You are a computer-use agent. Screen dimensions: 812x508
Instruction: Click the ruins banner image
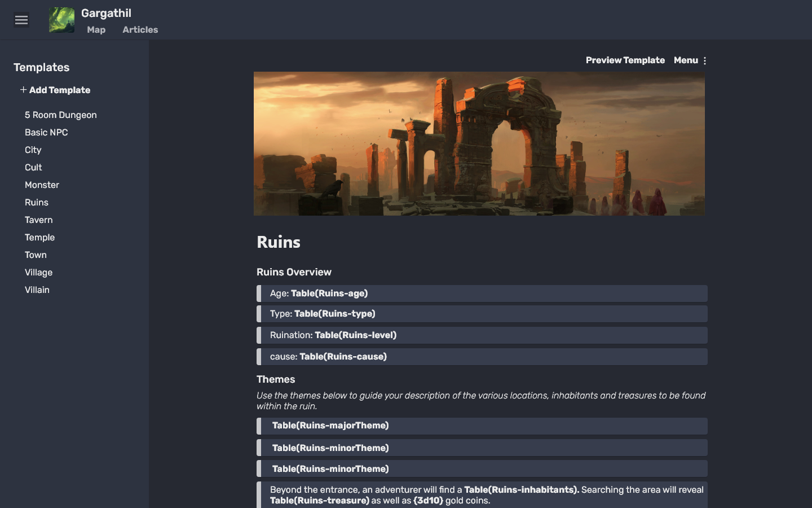479,143
